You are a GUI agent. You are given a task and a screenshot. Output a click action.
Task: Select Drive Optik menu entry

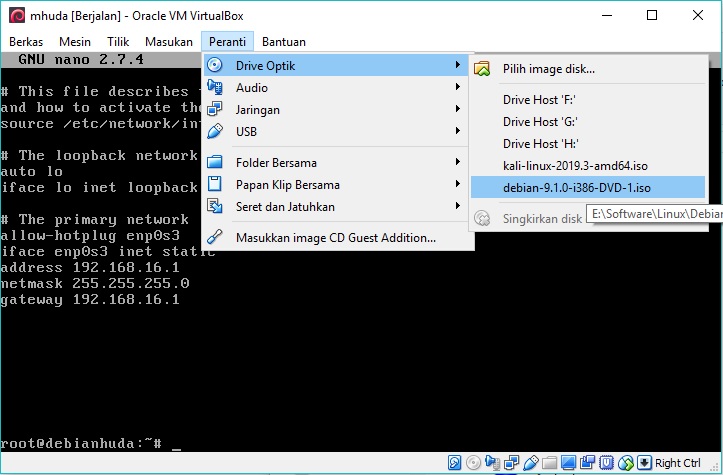[335, 65]
